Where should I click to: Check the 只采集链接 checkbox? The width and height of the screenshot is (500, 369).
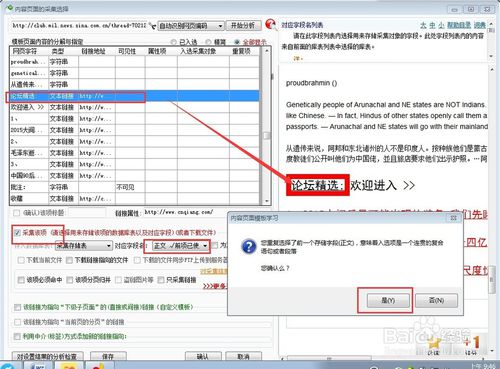pyautogui.click(x=161, y=280)
